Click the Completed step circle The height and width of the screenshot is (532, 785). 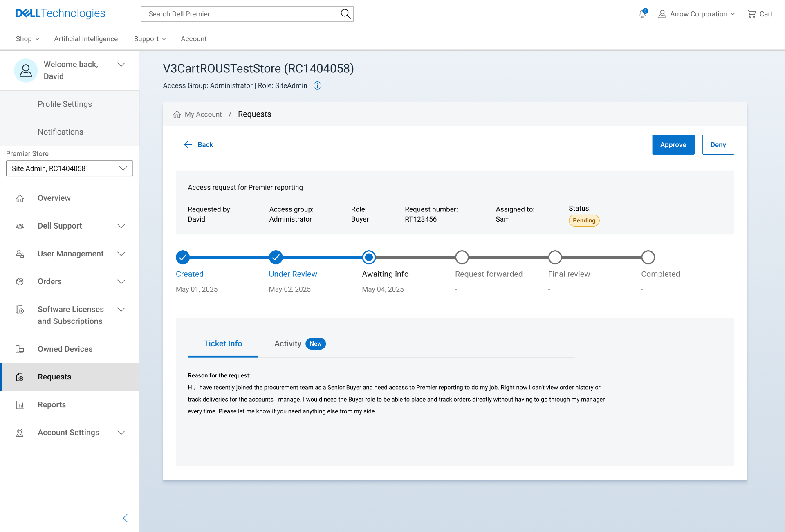[x=648, y=258]
